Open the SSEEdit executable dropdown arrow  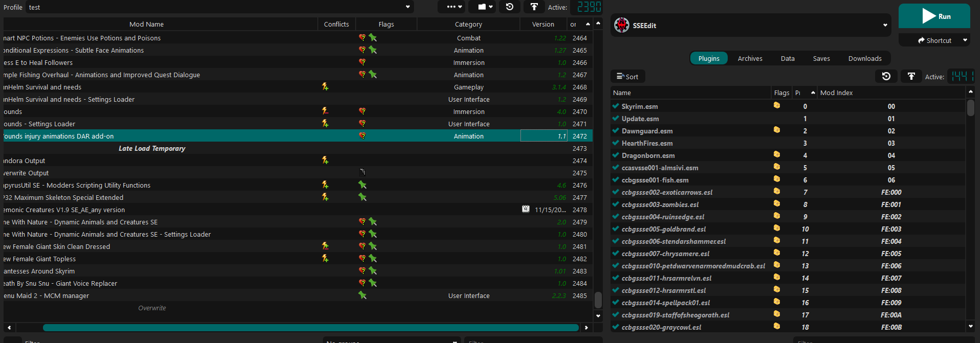pos(885,25)
